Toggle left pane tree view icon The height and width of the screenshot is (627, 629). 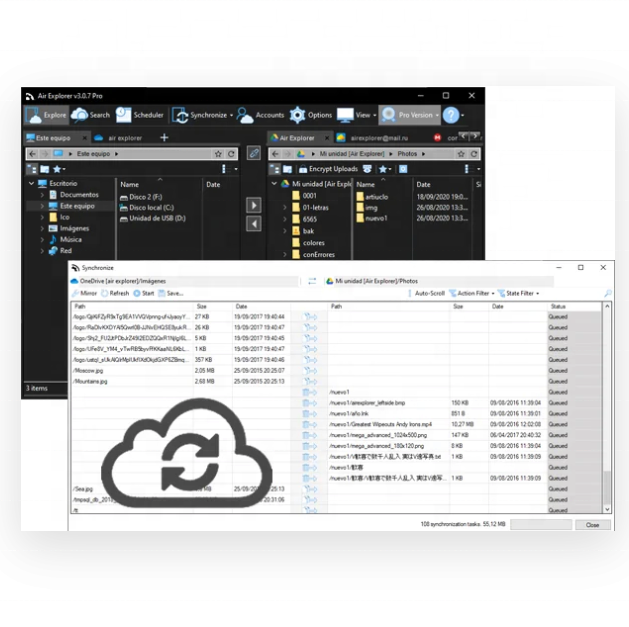coord(32,169)
